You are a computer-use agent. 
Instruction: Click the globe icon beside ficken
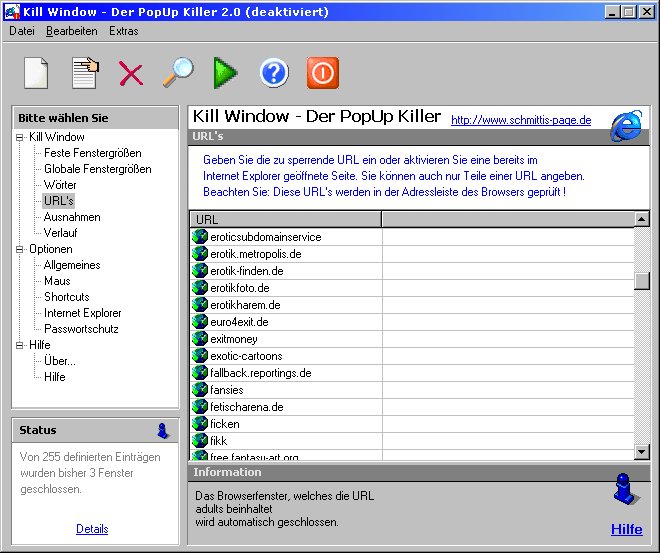(200, 424)
